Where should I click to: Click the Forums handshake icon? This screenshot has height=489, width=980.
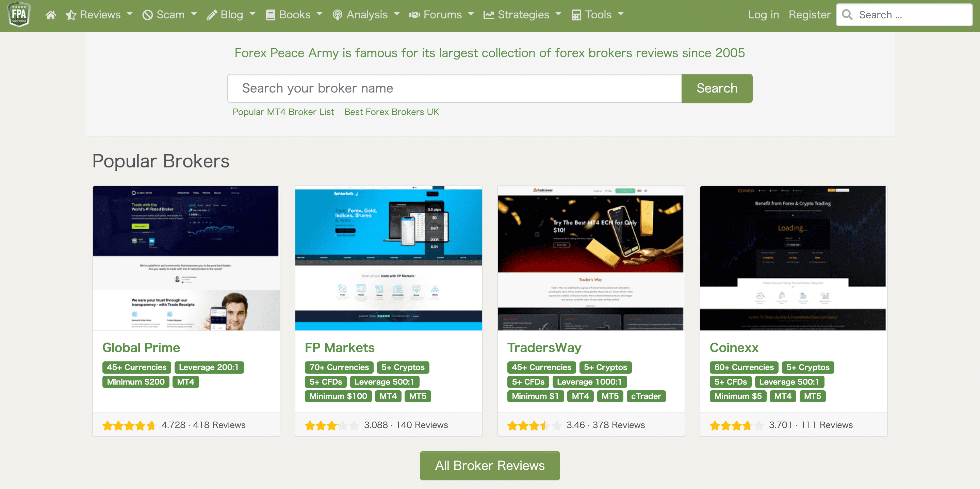coord(414,15)
